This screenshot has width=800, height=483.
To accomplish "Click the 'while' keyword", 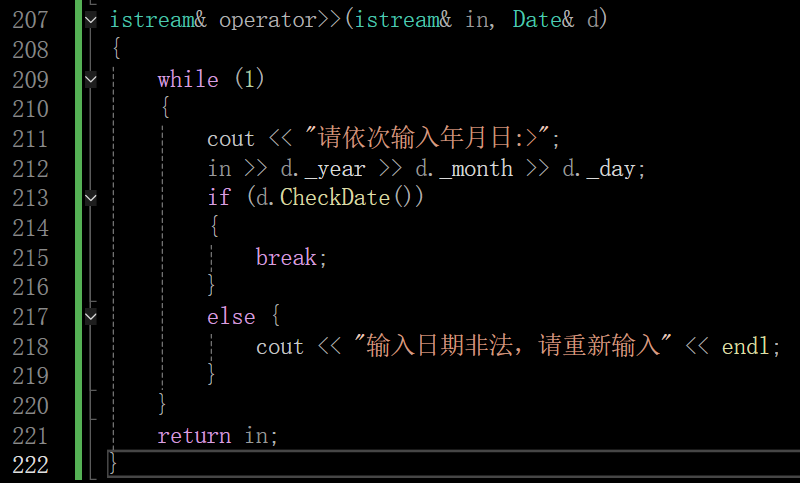I will coord(188,79).
